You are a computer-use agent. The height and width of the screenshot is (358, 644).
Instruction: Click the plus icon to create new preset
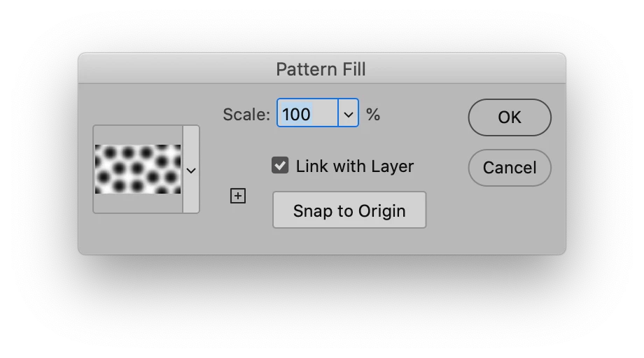[238, 196]
